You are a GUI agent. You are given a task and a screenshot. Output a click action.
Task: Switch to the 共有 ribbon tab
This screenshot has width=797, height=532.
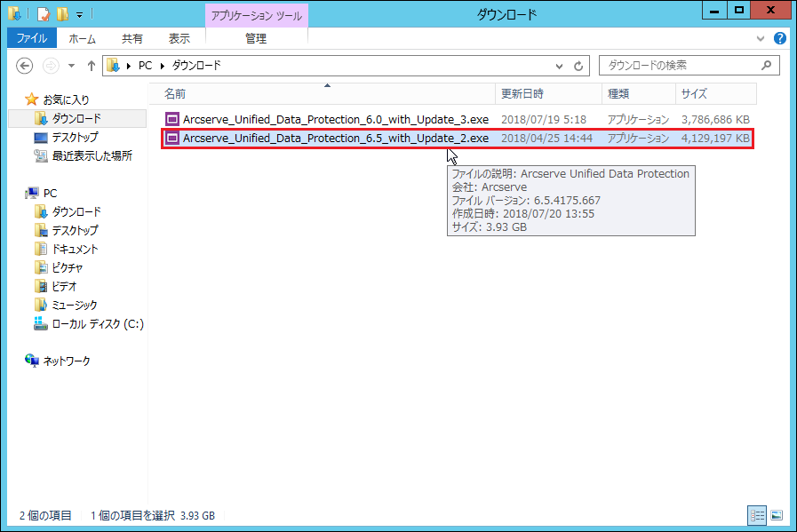[x=132, y=38]
